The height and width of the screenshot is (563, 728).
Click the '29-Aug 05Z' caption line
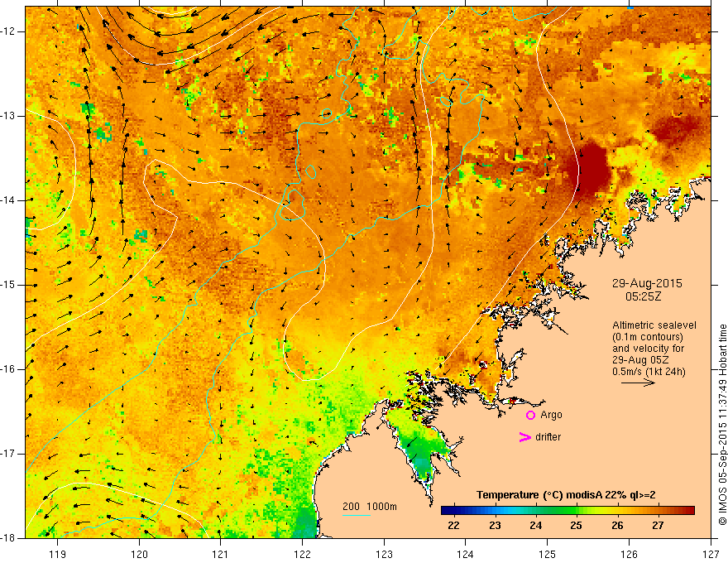[x=642, y=360]
